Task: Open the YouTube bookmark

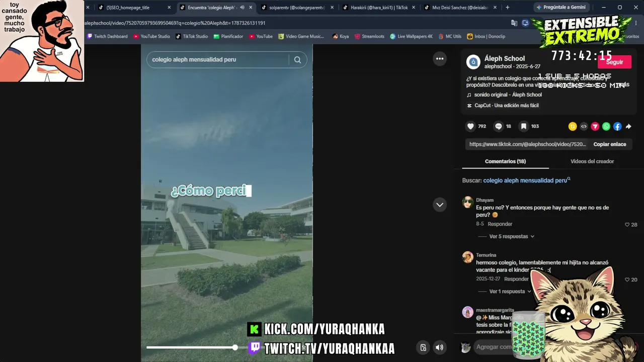Action: tap(260, 36)
